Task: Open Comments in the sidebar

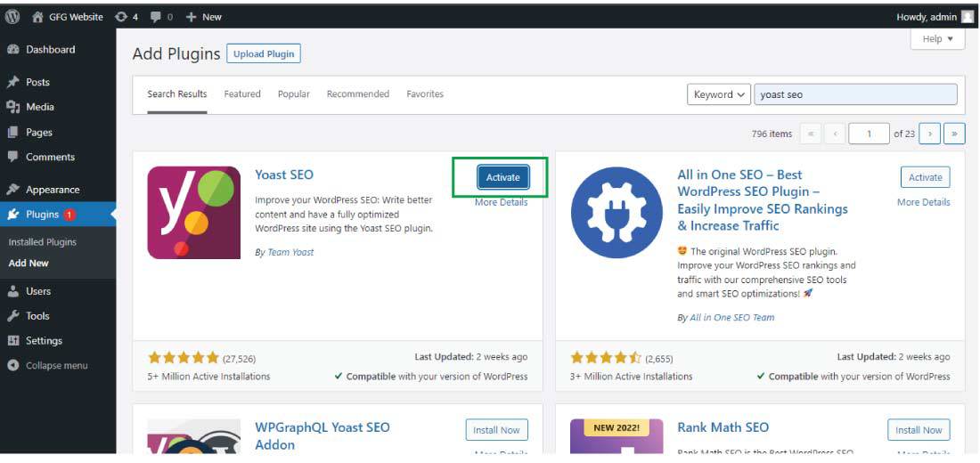Action: tap(50, 157)
